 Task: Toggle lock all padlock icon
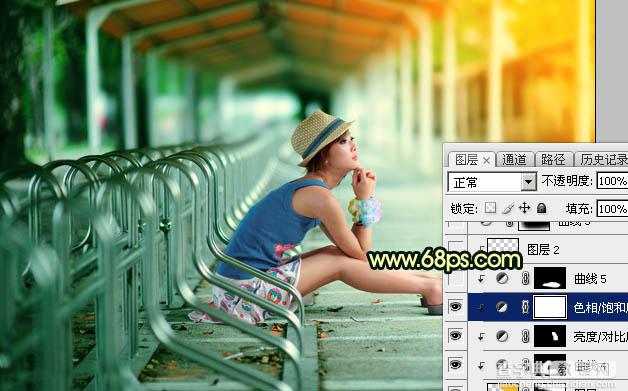[541, 208]
